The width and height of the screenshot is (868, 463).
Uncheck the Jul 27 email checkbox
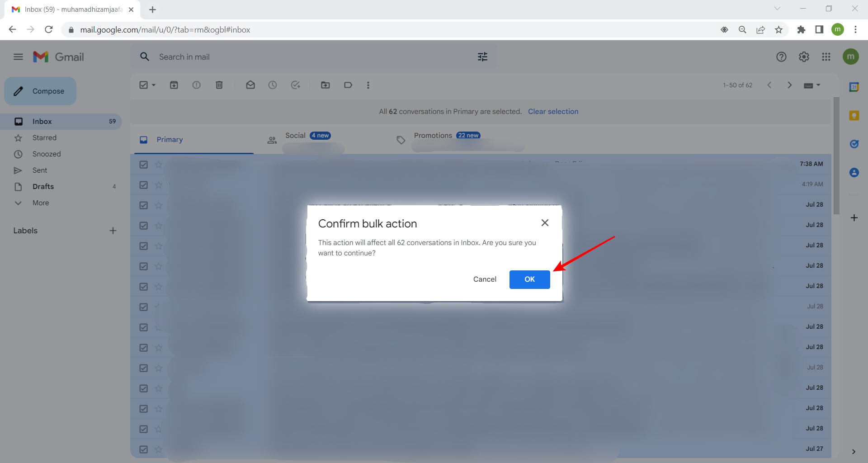(144, 449)
